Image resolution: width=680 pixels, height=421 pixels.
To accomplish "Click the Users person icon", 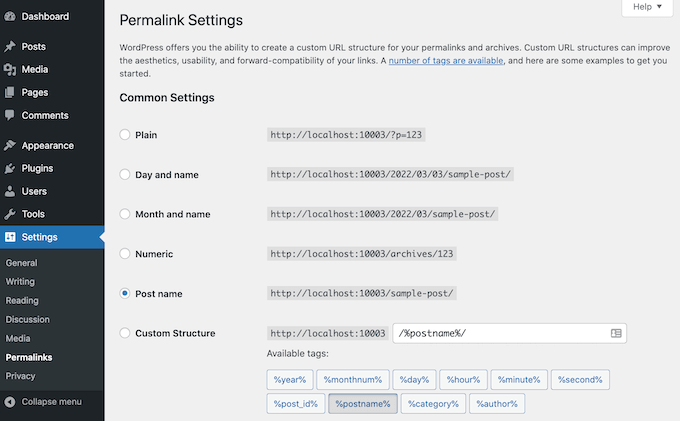I will tap(10, 191).
